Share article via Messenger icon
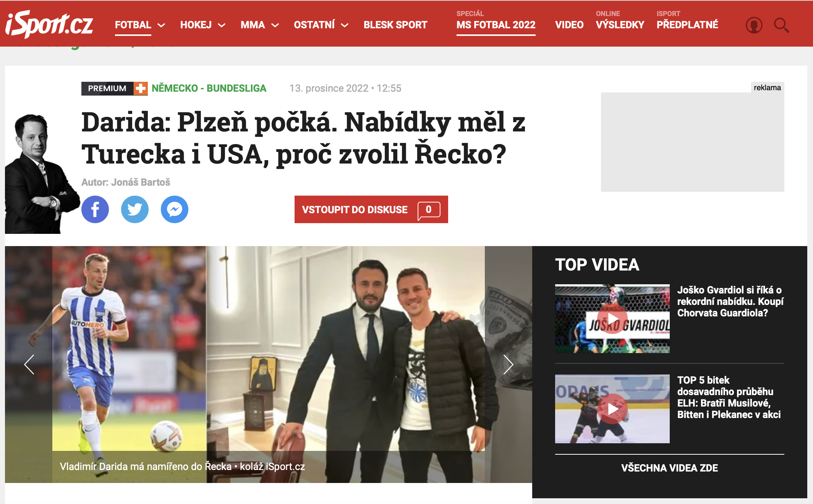This screenshot has height=504, width=813. [x=175, y=209]
